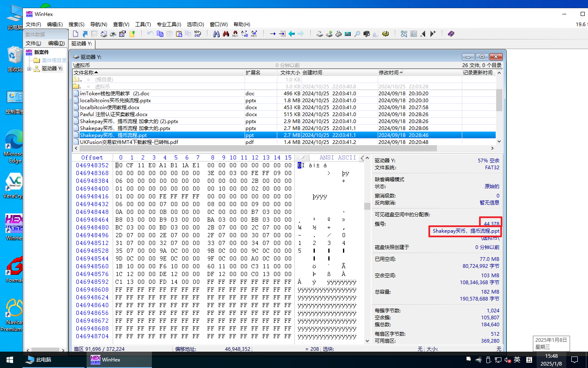
Task: Click the Paste clipboard toolbar icon
Action: tap(179, 34)
